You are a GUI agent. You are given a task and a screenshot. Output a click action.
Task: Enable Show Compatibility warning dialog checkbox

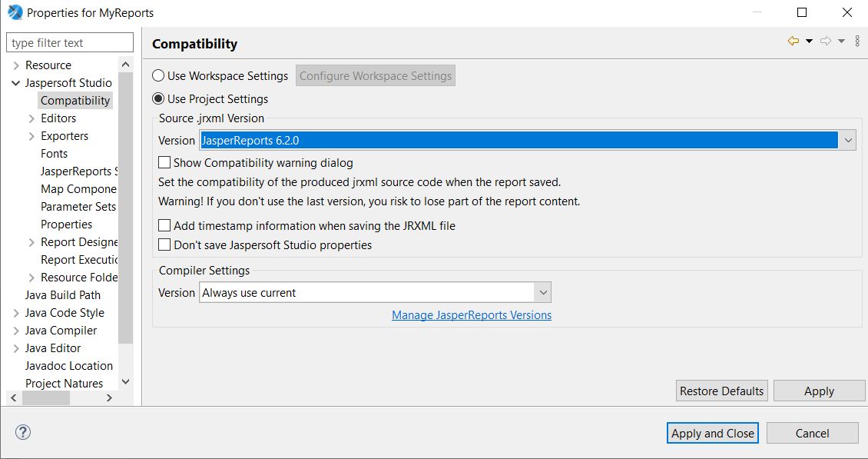click(x=164, y=162)
